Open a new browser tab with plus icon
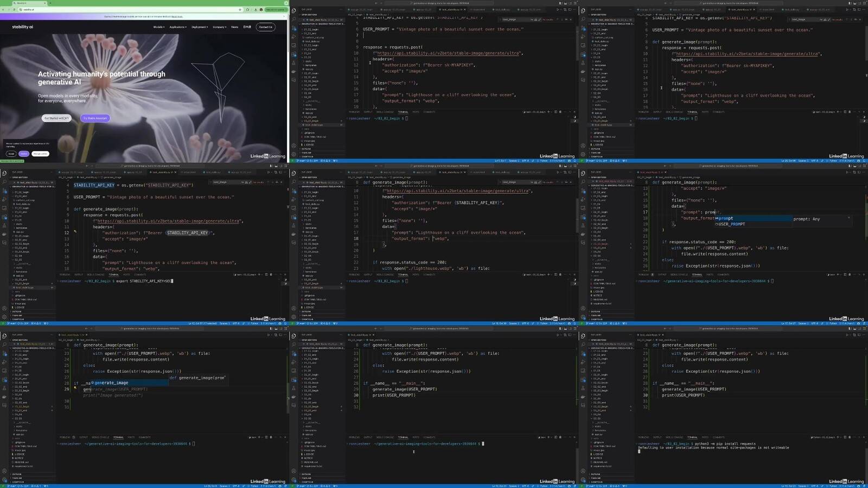 coord(50,3)
